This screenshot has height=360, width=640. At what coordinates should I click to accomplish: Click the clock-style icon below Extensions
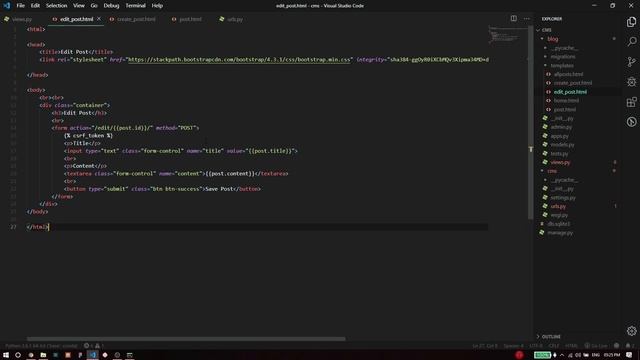pos(631,122)
